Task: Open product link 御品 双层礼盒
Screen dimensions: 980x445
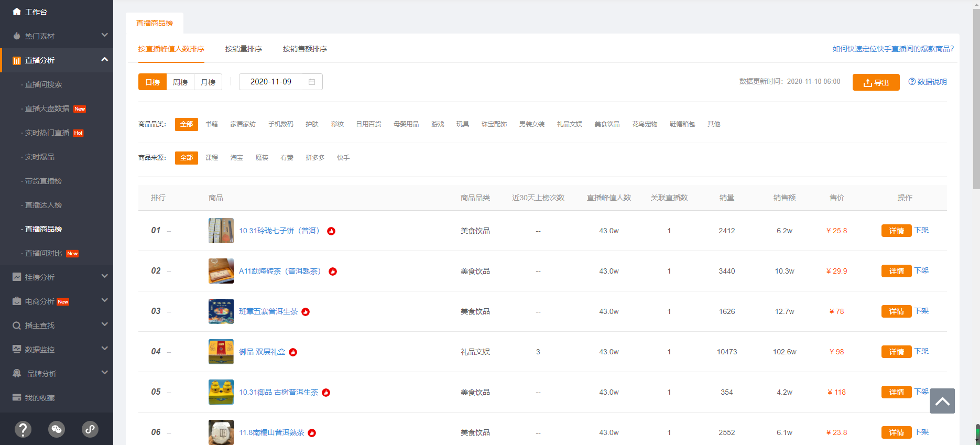Action: click(x=262, y=352)
